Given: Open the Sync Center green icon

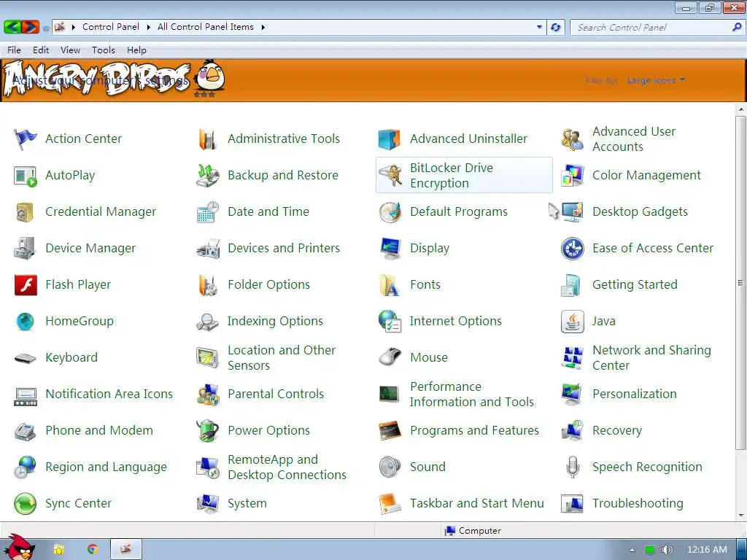Looking at the screenshot, I should click(x=25, y=503).
